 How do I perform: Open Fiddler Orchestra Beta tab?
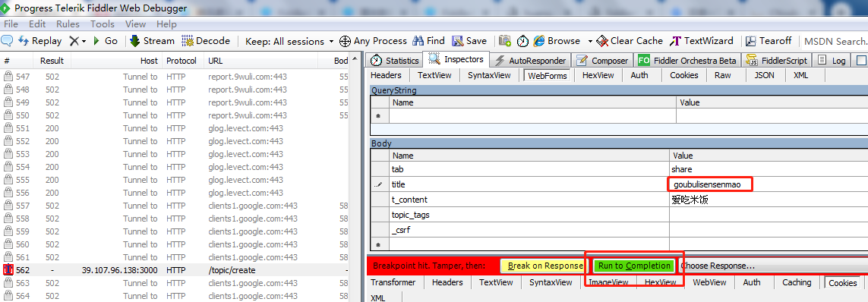coord(687,60)
